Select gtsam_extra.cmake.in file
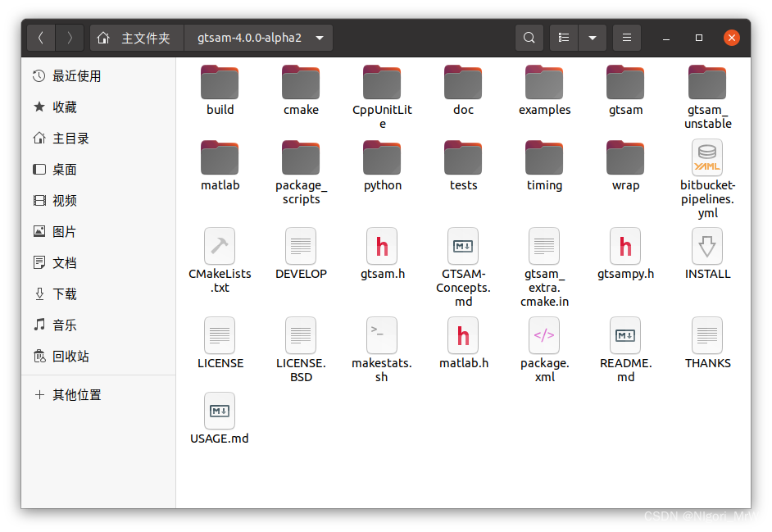 544,267
